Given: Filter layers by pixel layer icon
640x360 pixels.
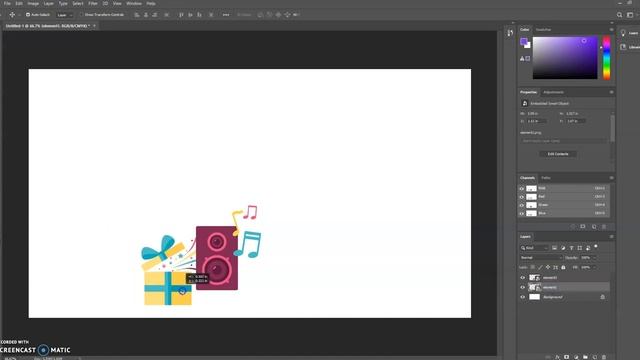Looking at the screenshot, I should point(554,248).
